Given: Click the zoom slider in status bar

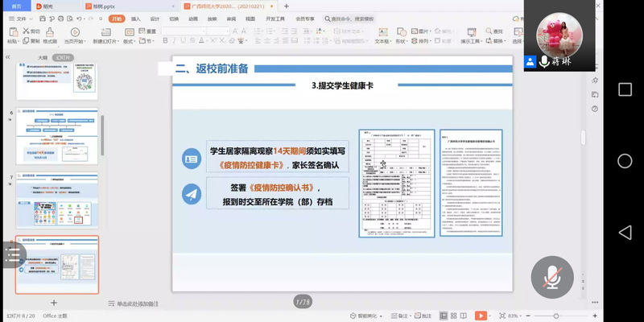Looking at the screenshot, I should point(555,316).
